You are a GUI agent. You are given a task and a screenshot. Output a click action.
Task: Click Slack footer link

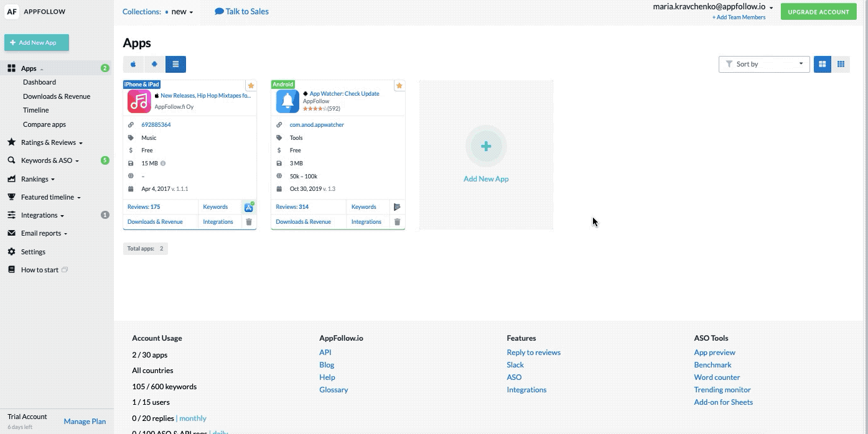point(515,365)
